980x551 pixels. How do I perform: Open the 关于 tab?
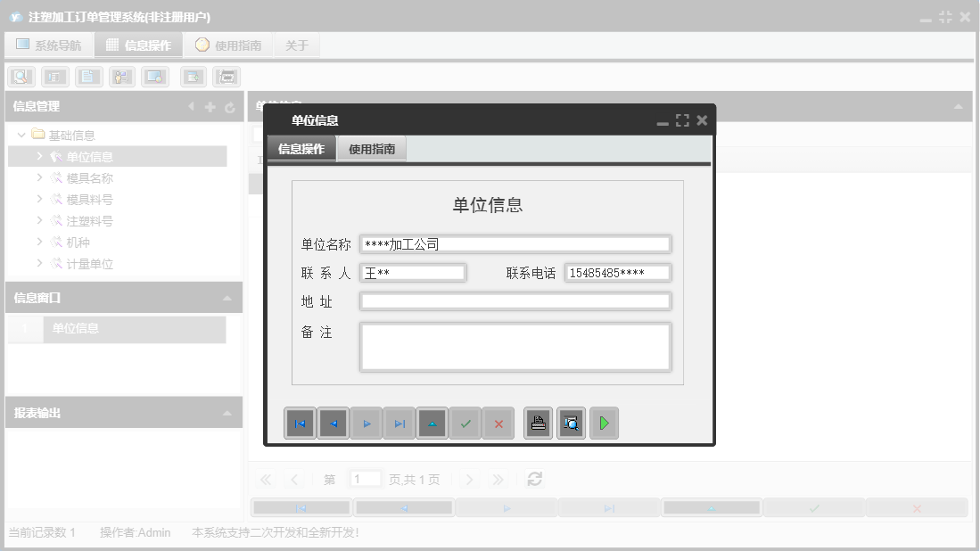click(x=297, y=45)
